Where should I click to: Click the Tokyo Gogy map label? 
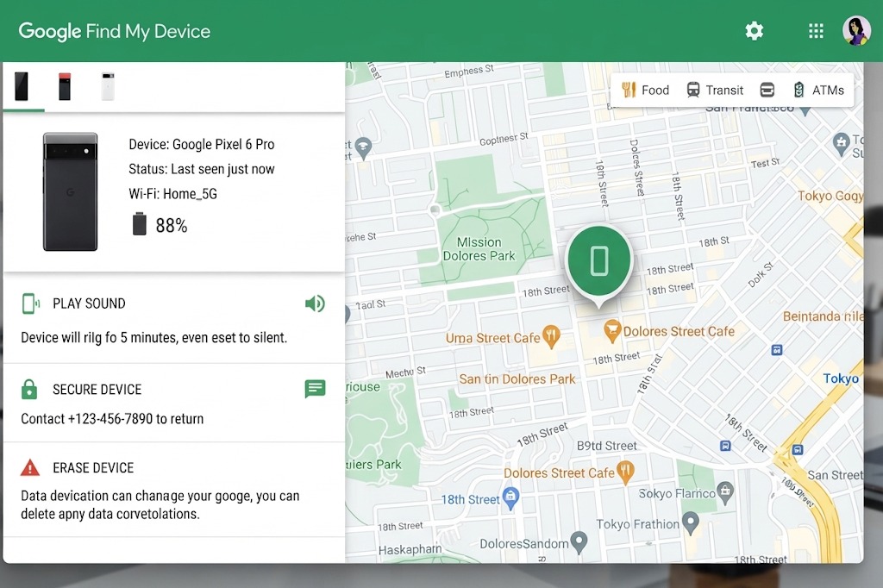[830, 196]
